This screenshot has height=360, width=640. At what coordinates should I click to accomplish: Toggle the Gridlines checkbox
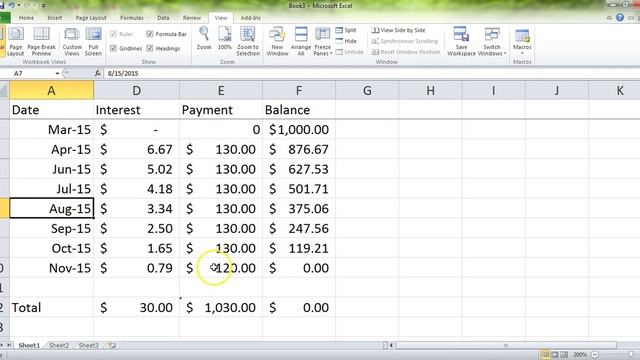tap(113, 48)
